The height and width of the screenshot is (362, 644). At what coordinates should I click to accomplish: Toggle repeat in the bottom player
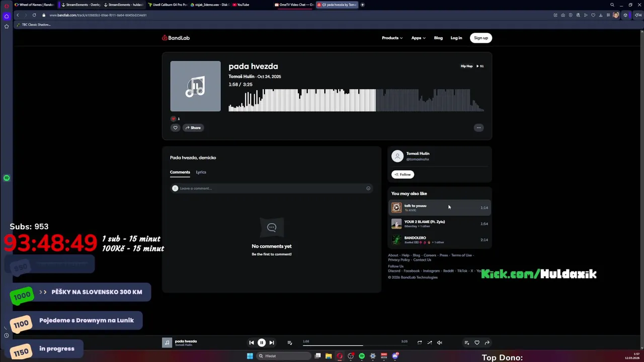(420, 342)
